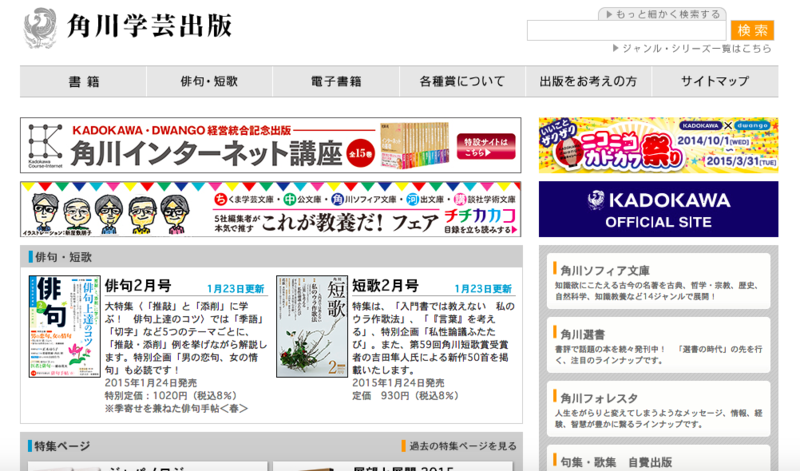Open もっと細かく検索する advanced search

662,14
